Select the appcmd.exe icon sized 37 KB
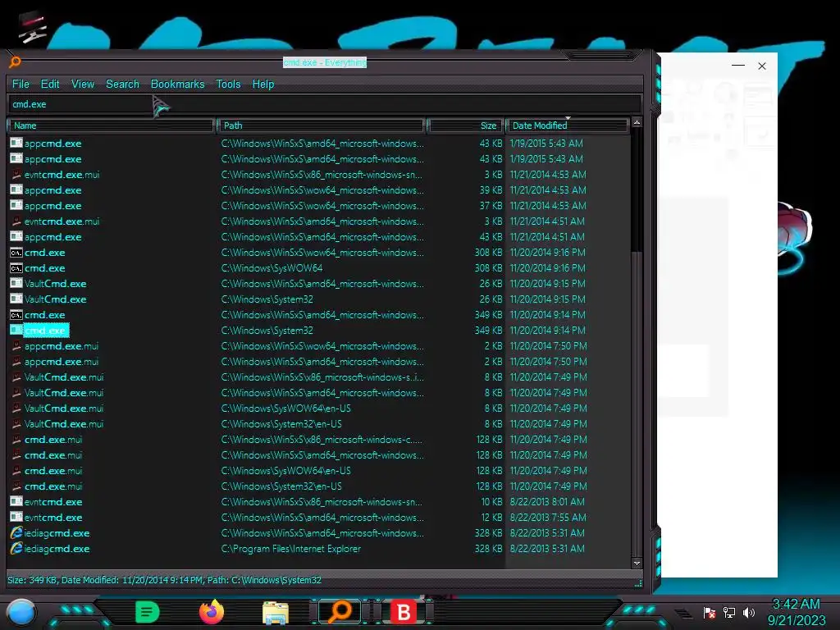Screen dimensions: 840x630 16,205
